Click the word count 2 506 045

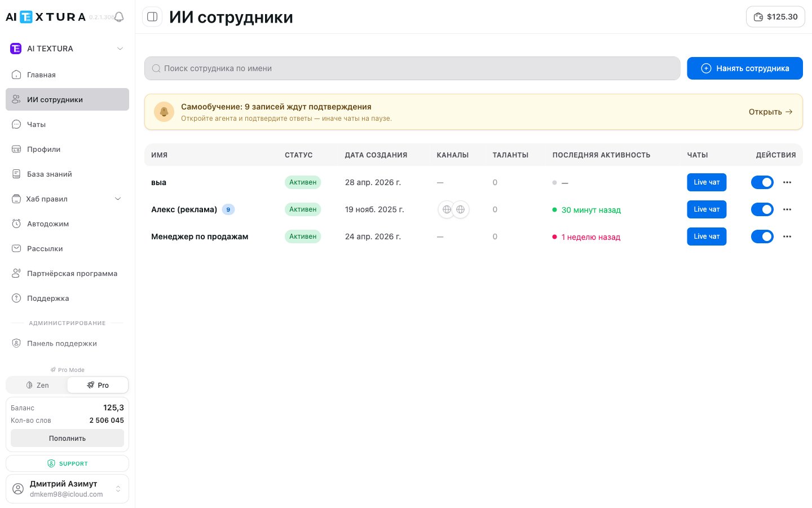[x=107, y=421]
